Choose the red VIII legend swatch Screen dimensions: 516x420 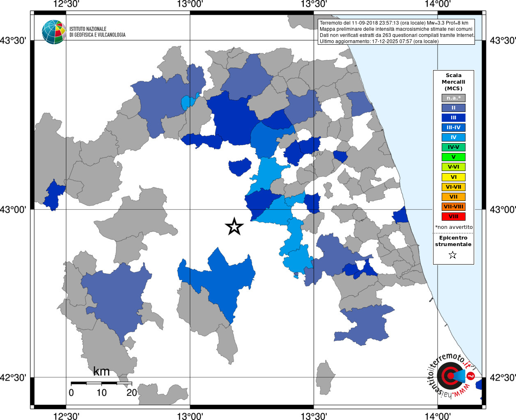454,217
